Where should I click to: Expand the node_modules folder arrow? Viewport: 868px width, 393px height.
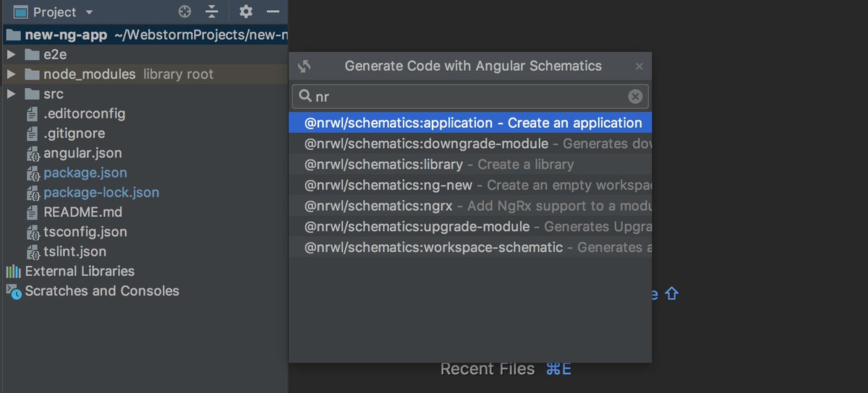[x=11, y=74]
